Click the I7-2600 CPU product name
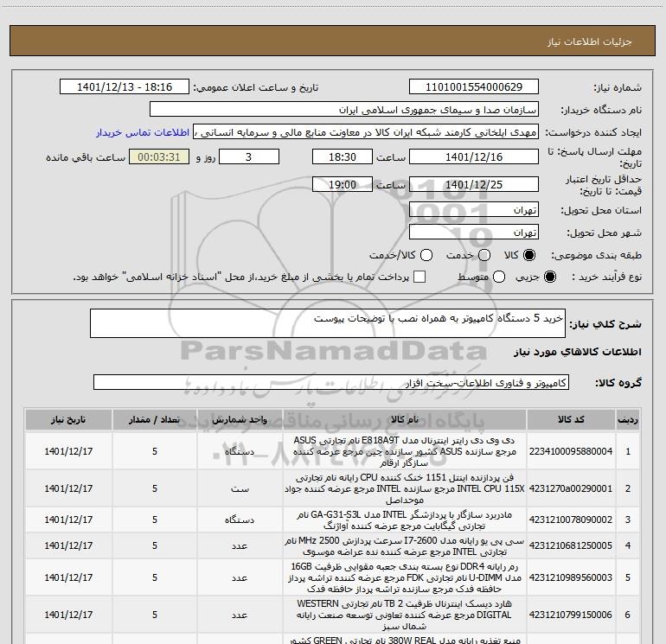The height and width of the screenshot is (644, 666). (405, 546)
